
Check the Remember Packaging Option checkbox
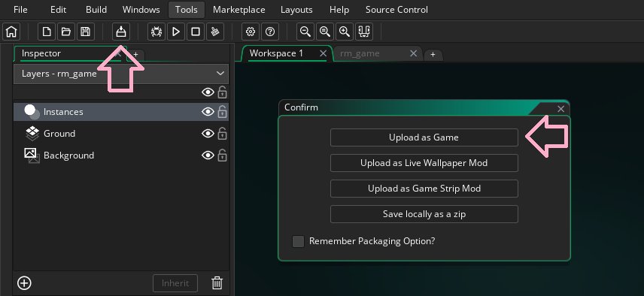point(298,241)
